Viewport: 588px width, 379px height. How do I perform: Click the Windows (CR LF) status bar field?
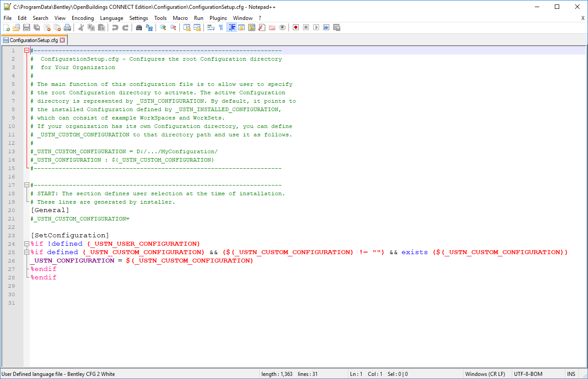(x=485, y=374)
